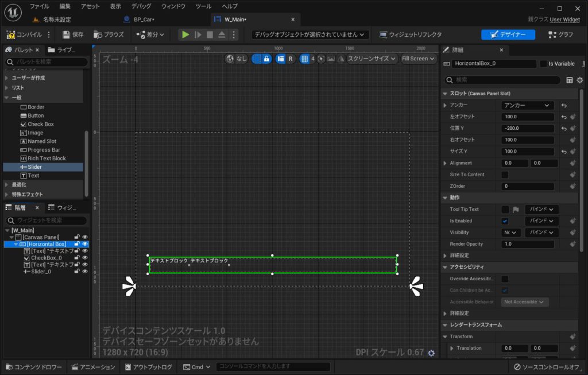
Task: Open the Output Log
Action: 149,367
